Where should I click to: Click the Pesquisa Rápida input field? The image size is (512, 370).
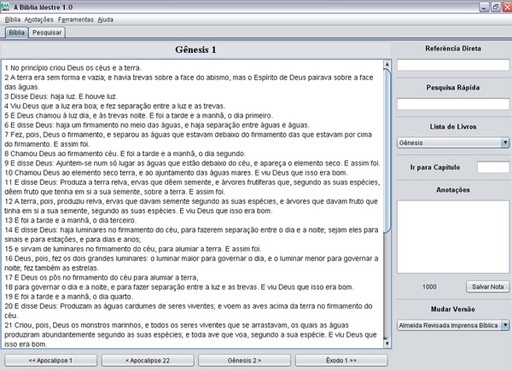[x=453, y=104]
